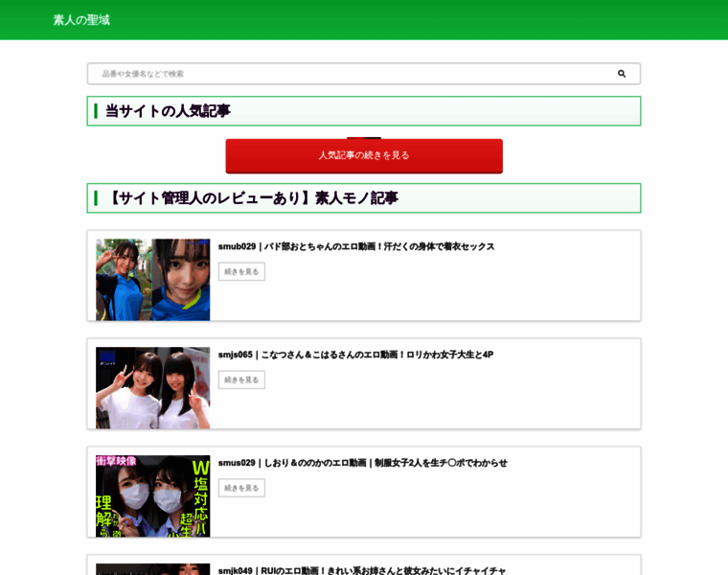Click the 素人モノ記事 review section heading
This screenshot has width=728, height=575.
(x=253, y=198)
